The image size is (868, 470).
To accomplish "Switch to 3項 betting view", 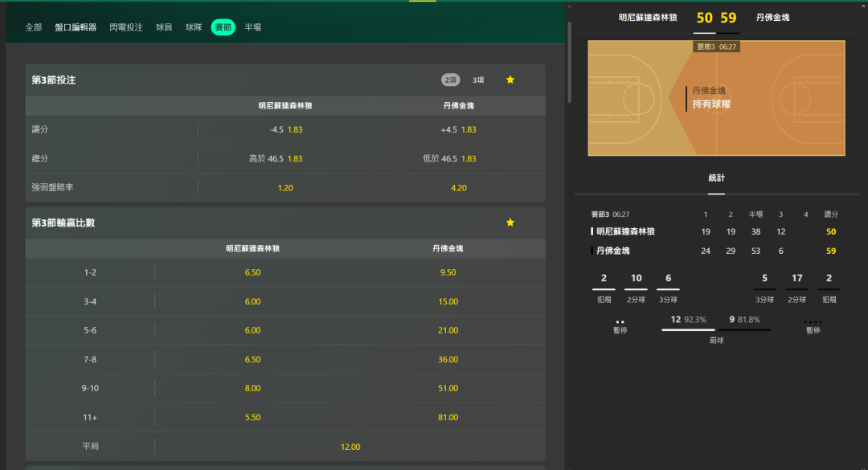I will [x=478, y=80].
